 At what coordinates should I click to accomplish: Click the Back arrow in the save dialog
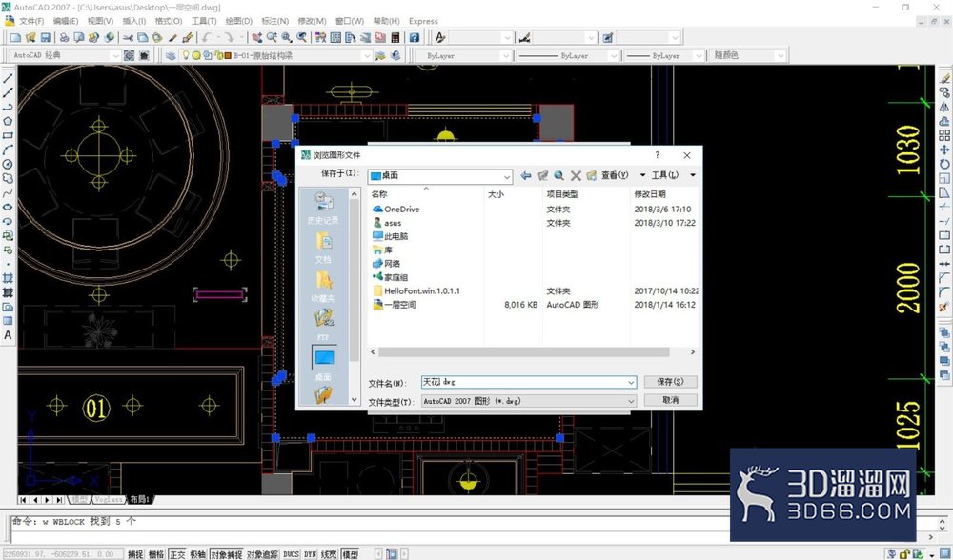point(526,175)
